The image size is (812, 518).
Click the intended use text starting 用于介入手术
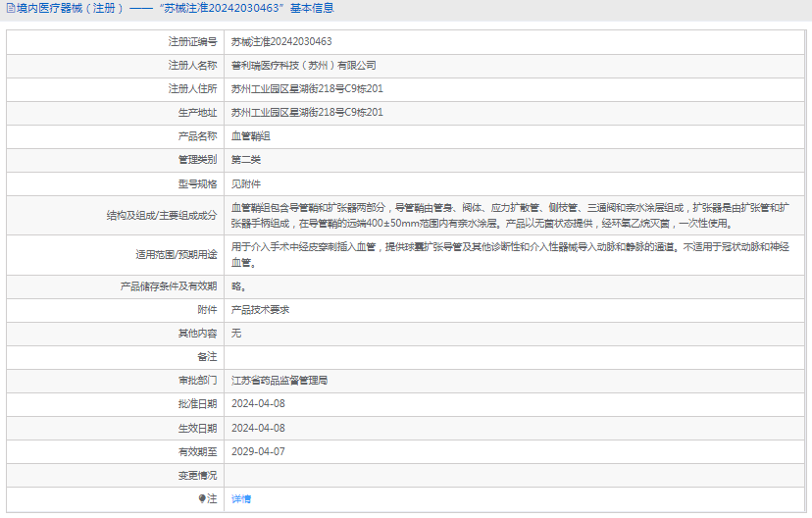(510, 255)
